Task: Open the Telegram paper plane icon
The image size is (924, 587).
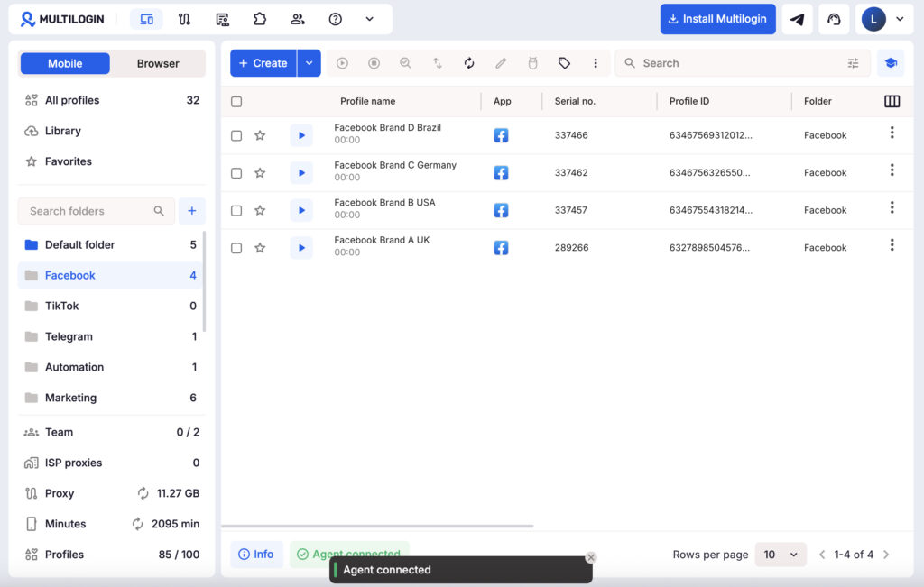Action: (798, 20)
